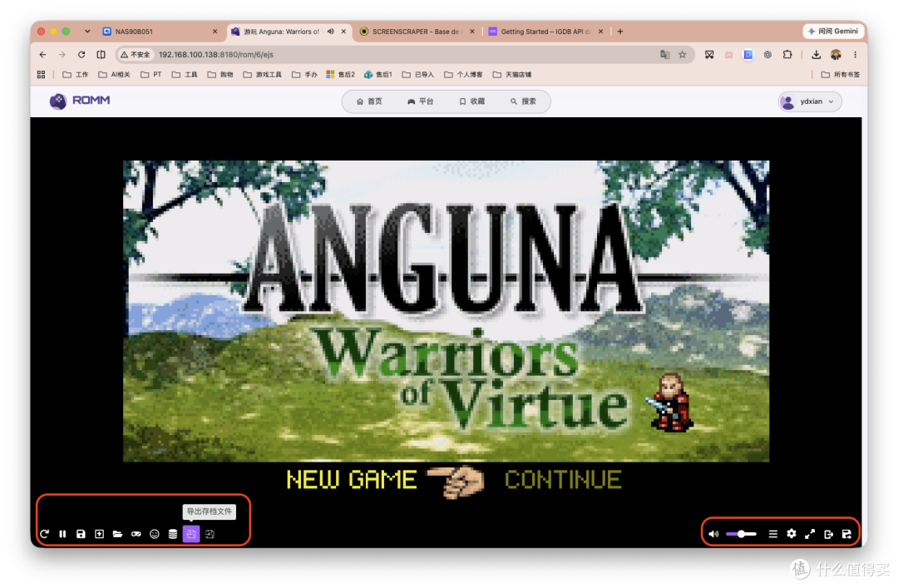This screenshot has height=588, width=898.
Task: Open the 售后1 bookmark
Action: coord(378,75)
